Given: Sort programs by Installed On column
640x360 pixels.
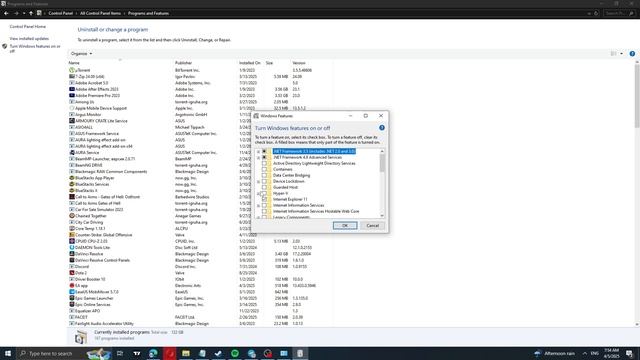Looking at the screenshot, I should click(x=249, y=63).
